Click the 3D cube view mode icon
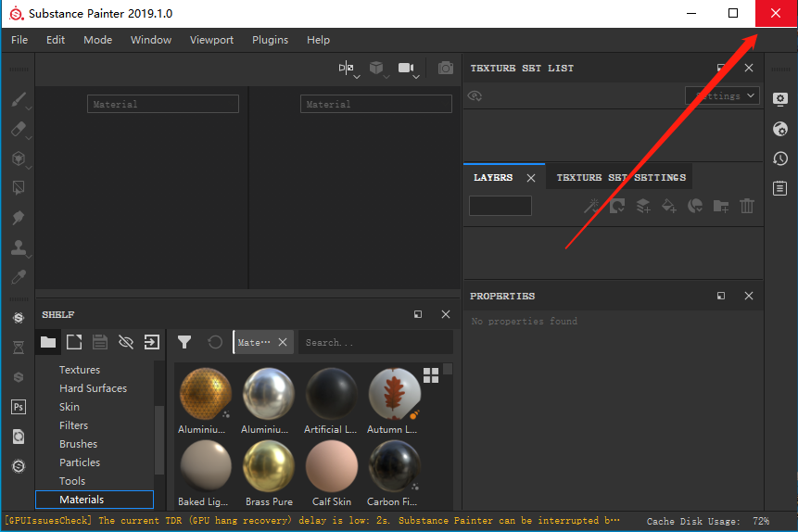 point(376,68)
